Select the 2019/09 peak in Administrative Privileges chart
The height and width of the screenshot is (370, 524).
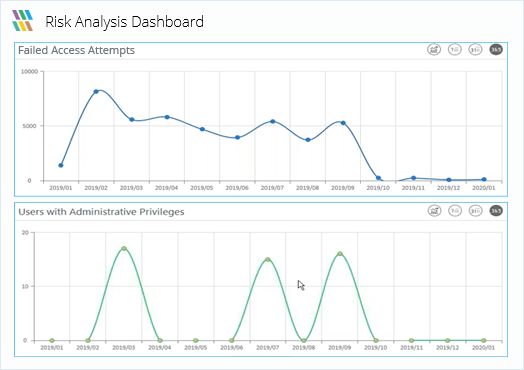(340, 254)
